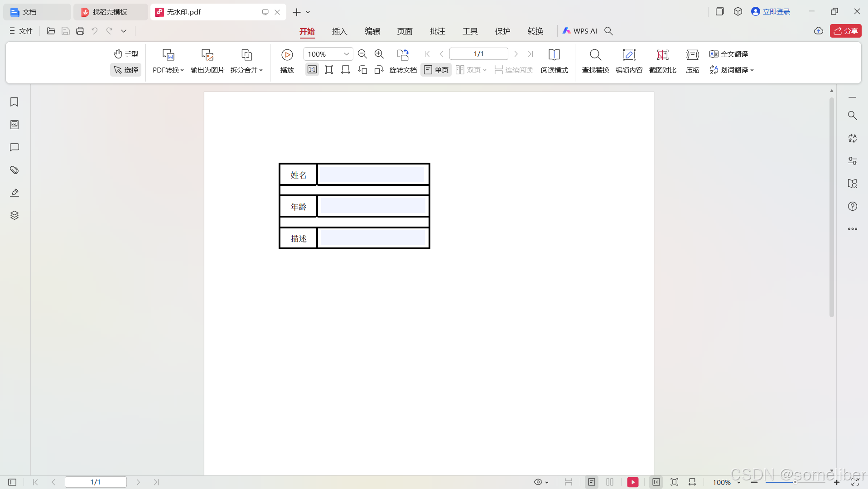Switch to 开始 ribbon tab

click(307, 31)
